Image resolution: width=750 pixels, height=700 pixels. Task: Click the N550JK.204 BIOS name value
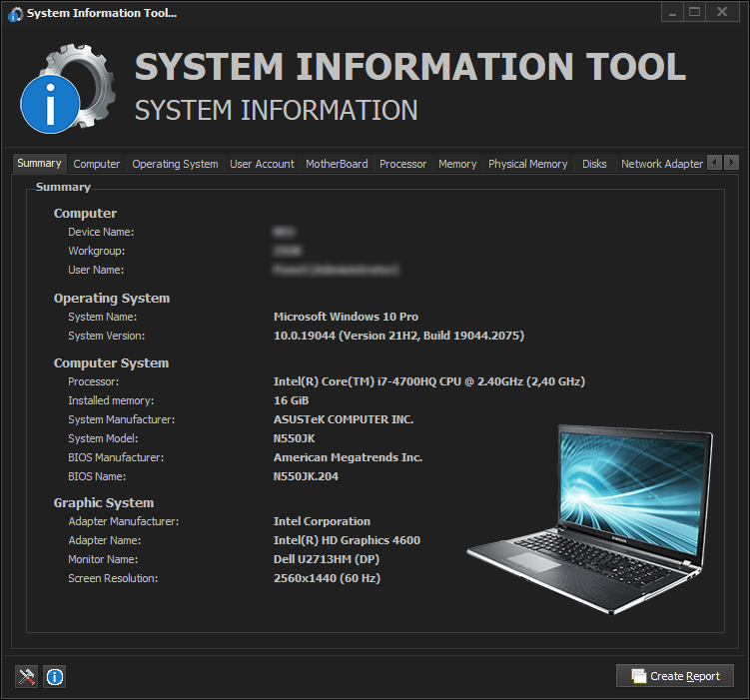(x=306, y=476)
